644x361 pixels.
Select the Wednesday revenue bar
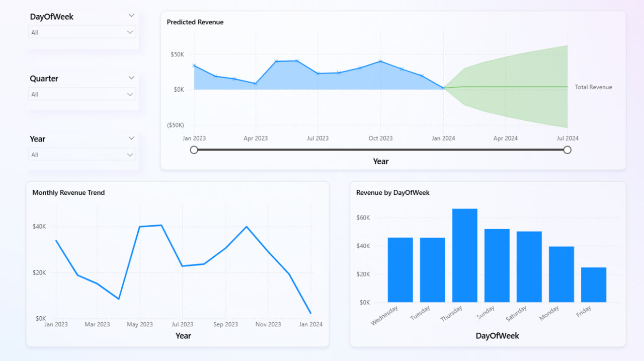click(x=400, y=270)
